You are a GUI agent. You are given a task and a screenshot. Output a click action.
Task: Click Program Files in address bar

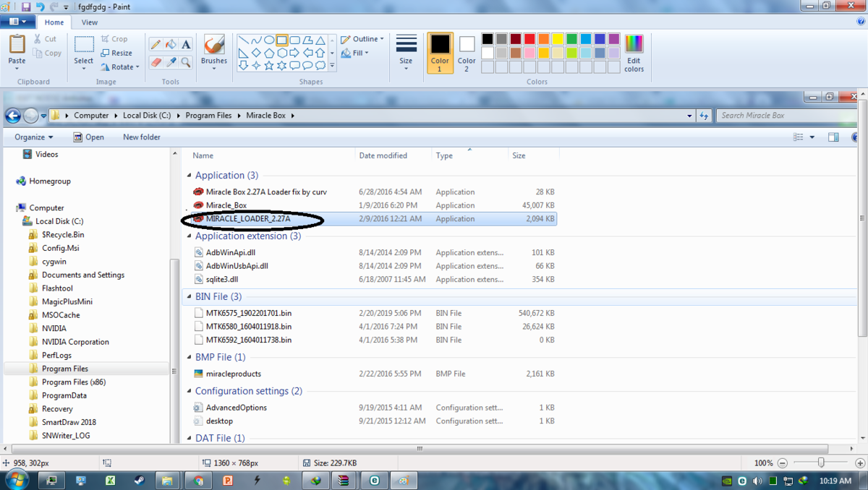point(208,115)
